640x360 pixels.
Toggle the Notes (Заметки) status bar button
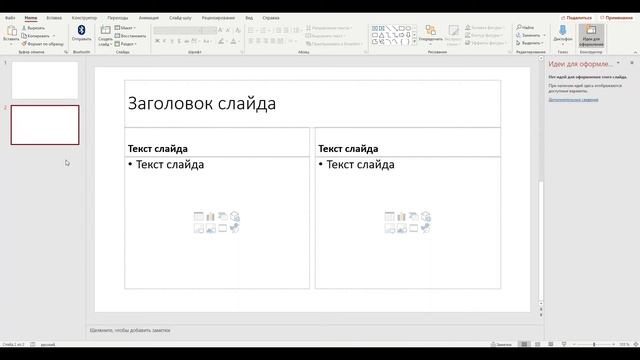point(501,344)
